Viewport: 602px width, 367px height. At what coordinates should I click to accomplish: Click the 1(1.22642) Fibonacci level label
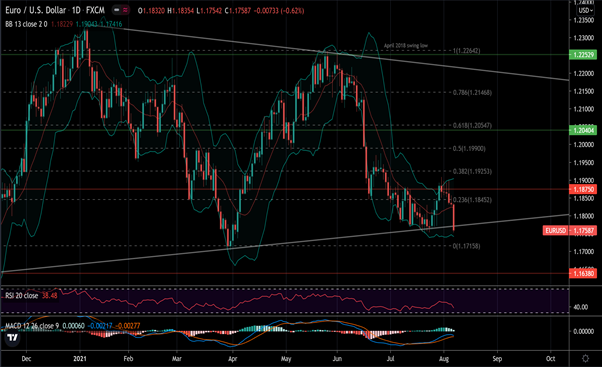pos(466,51)
